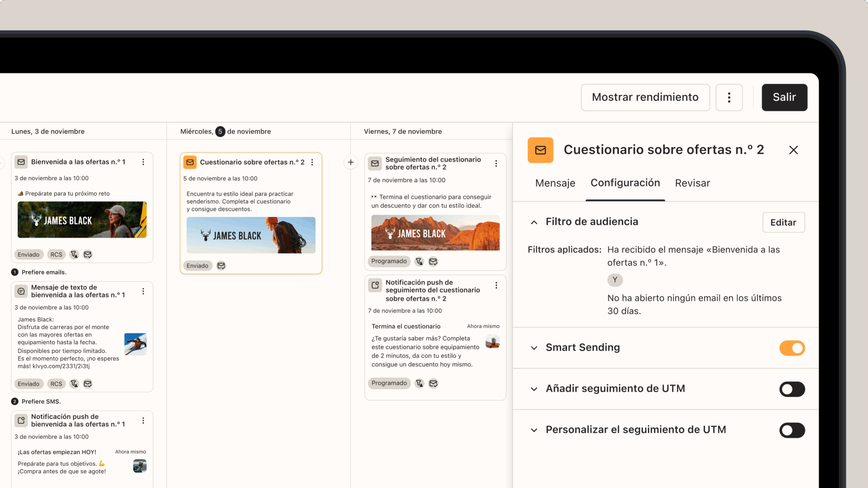Open options menu on Cuestionario sobre ofertas n.º 2 card
This screenshot has height=488, width=868.
click(312, 162)
